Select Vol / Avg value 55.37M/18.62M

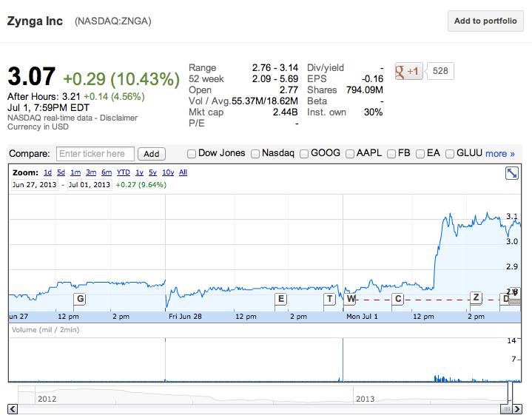(x=265, y=101)
